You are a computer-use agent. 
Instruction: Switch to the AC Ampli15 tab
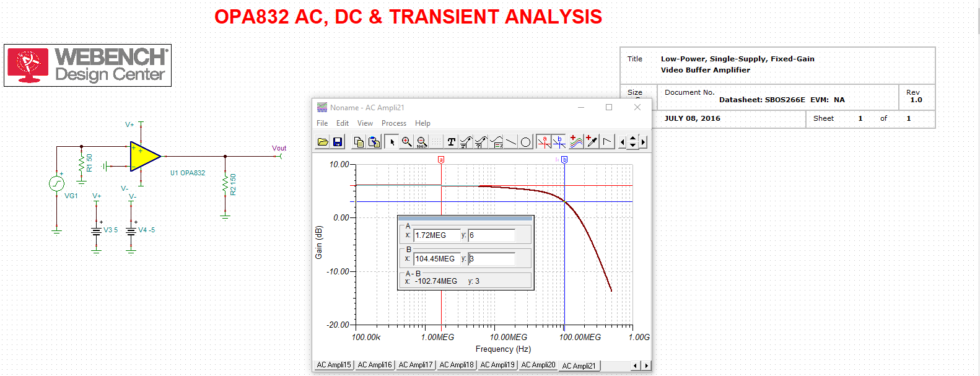(x=334, y=365)
